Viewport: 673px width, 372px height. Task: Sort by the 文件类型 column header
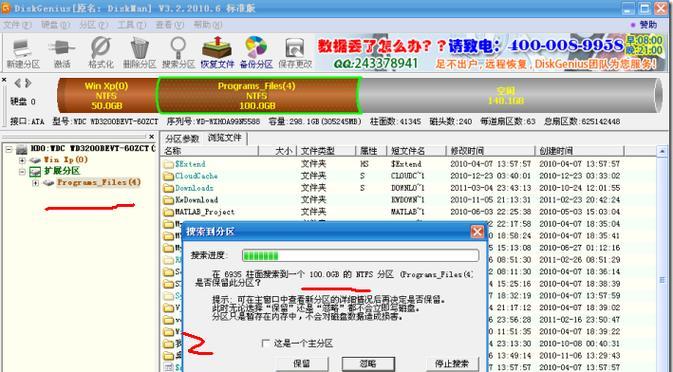coord(327,151)
